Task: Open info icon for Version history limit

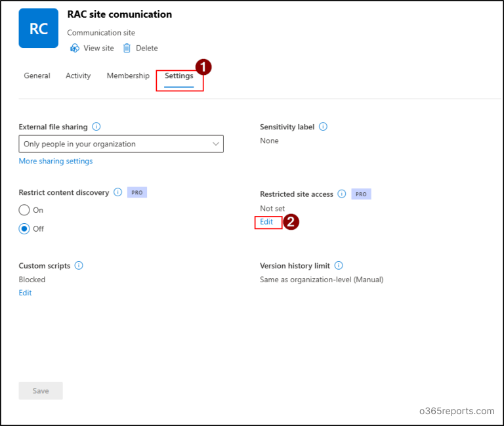Action: click(339, 266)
